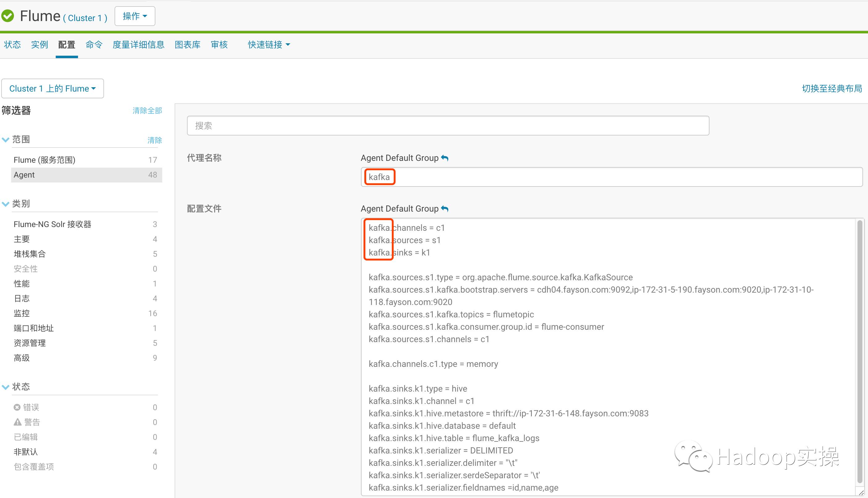Reset 配置文件 to default with revert arrow
This screenshot has width=868, height=498.
[x=445, y=209]
